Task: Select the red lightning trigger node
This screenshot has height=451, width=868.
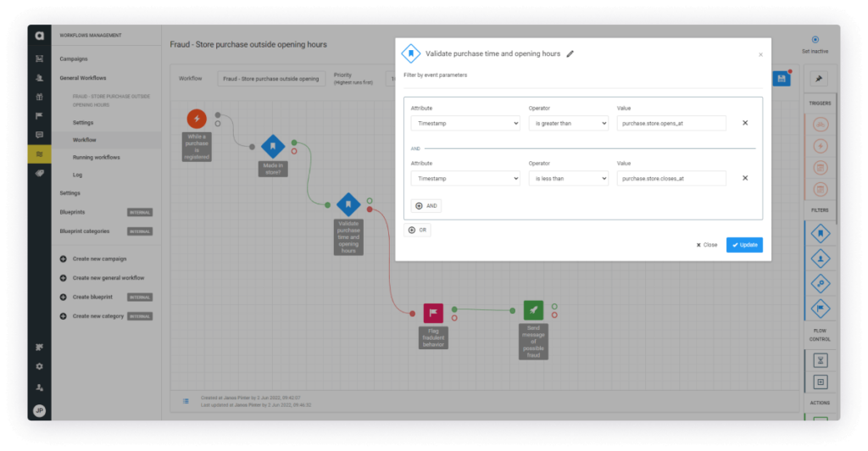Action: pos(196,119)
